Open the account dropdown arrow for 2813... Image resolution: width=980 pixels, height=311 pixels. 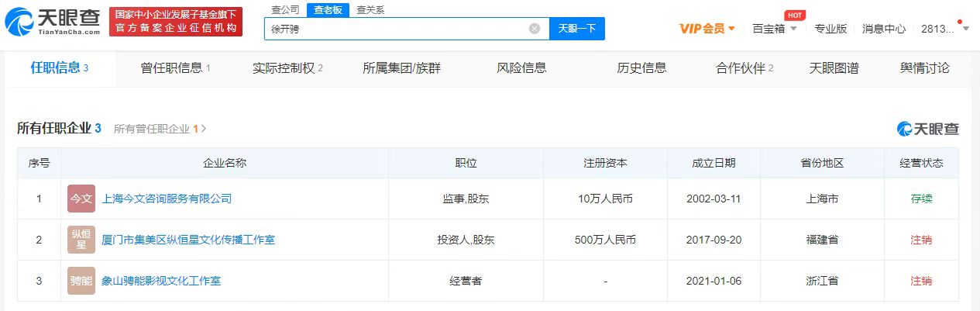(x=965, y=29)
